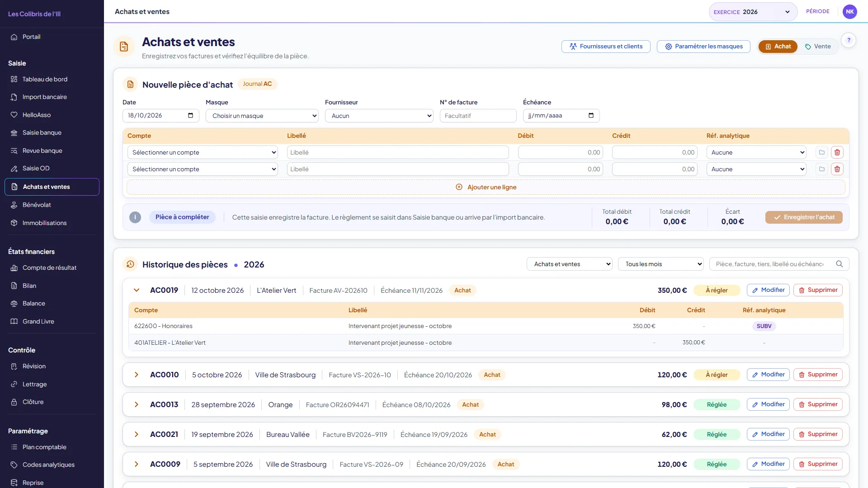Image resolution: width=868 pixels, height=488 pixels.
Task: Open the help question mark icon
Action: point(849,40)
